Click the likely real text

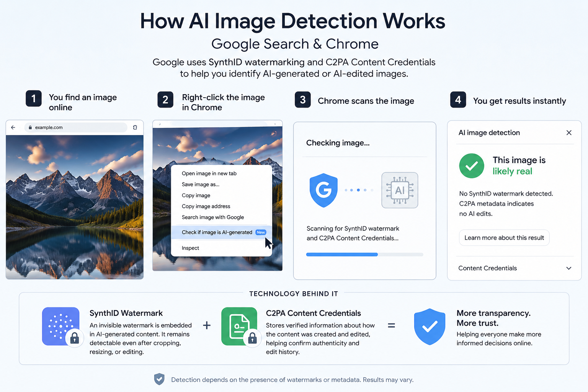[x=512, y=171]
